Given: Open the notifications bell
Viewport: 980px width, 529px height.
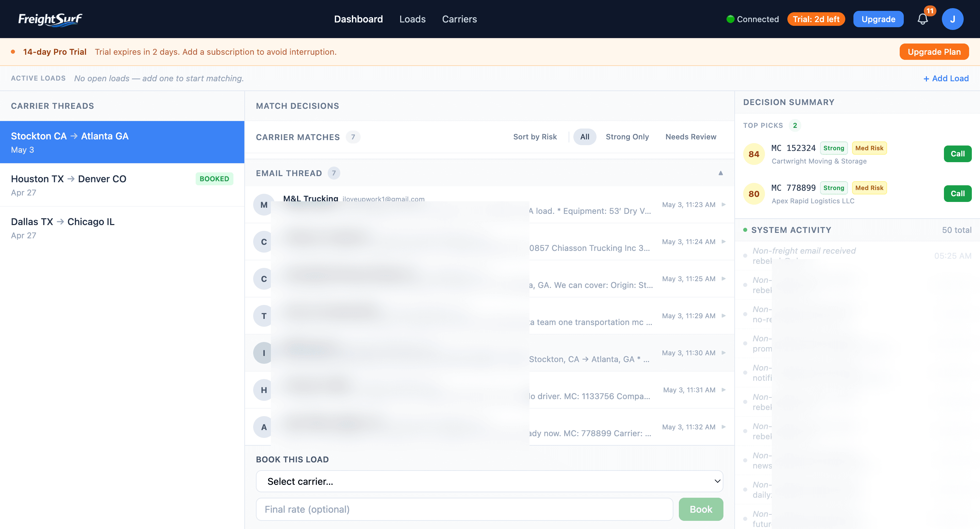Looking at the screenshot, I should [922, 19].
